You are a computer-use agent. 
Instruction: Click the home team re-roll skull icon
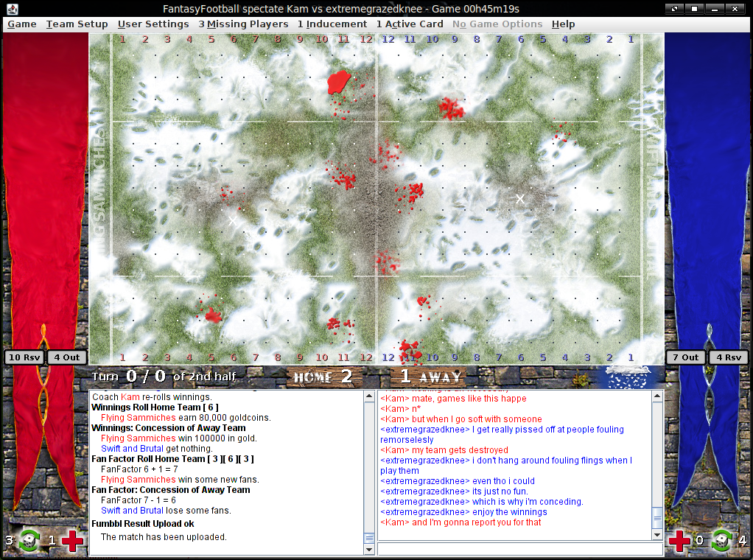tap(29, 540)
